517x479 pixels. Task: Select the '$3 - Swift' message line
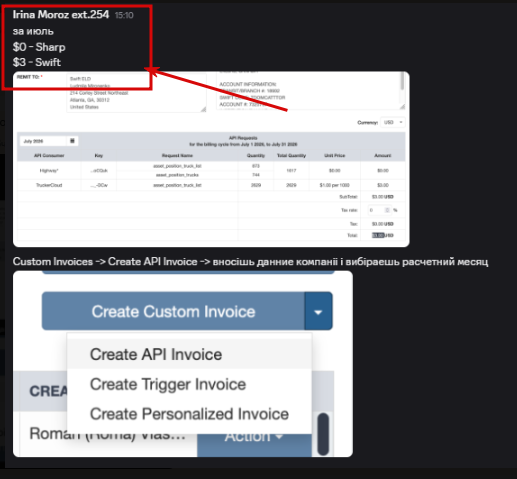(x=37, y=62)
